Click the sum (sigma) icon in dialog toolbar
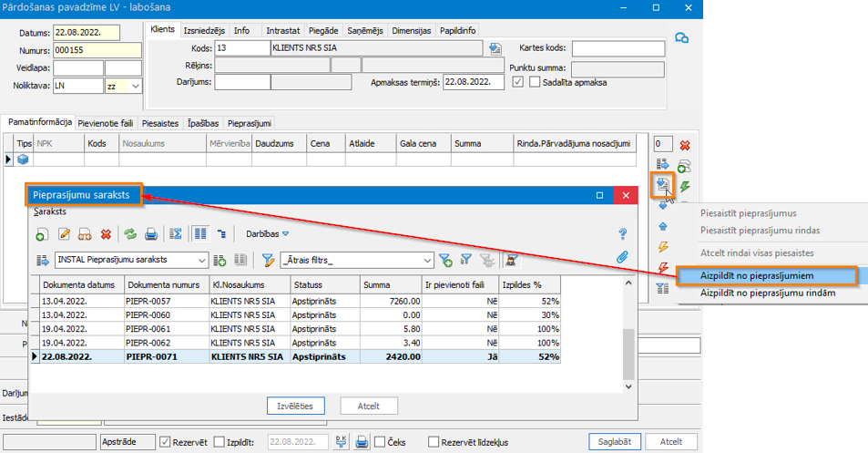This screenshot has height=453, width=868. [177, 234]
